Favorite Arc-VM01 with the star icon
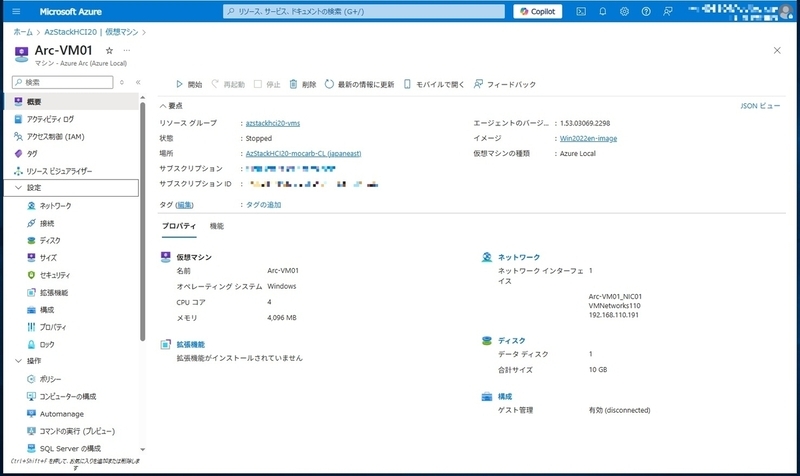This screenshot has height=476, width=800. (109, 51)
